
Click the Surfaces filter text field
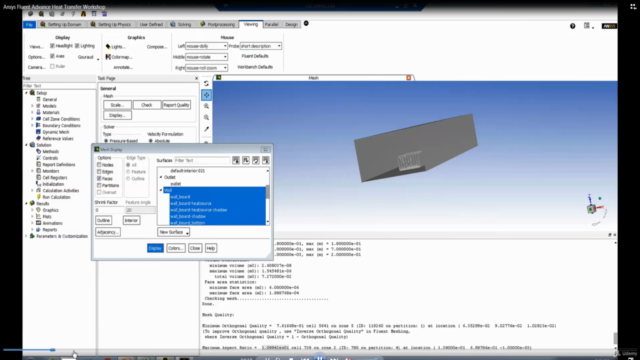[x=202, y=160]
